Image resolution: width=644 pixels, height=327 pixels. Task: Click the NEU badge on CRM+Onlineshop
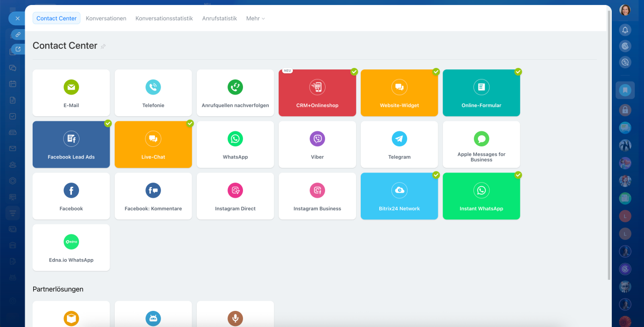(x=287, y=71)
